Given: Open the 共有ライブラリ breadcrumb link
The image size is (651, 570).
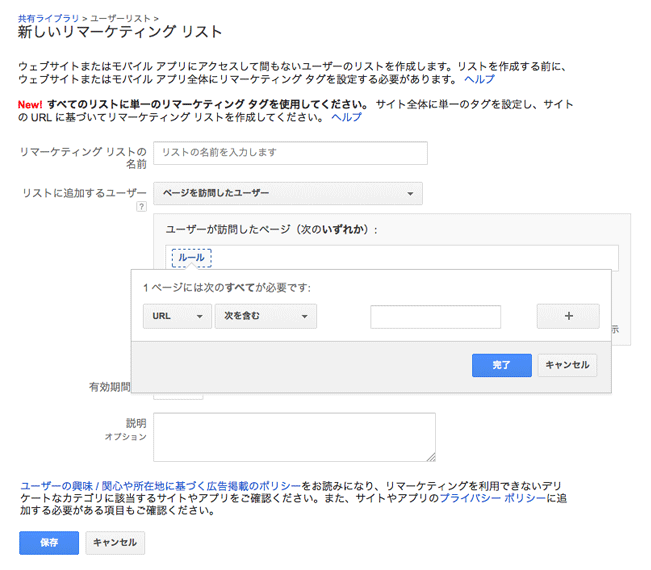Looking at the screenshot, I should click(x=48, y=19).
